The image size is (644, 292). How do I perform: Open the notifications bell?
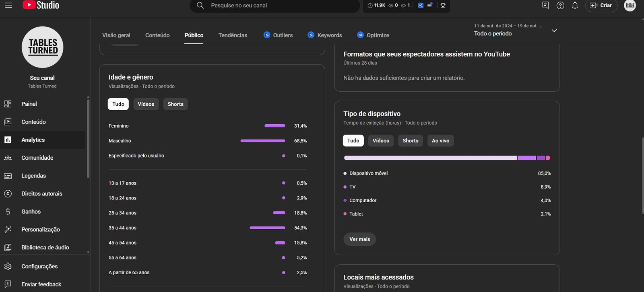click(x=575, y=5)
